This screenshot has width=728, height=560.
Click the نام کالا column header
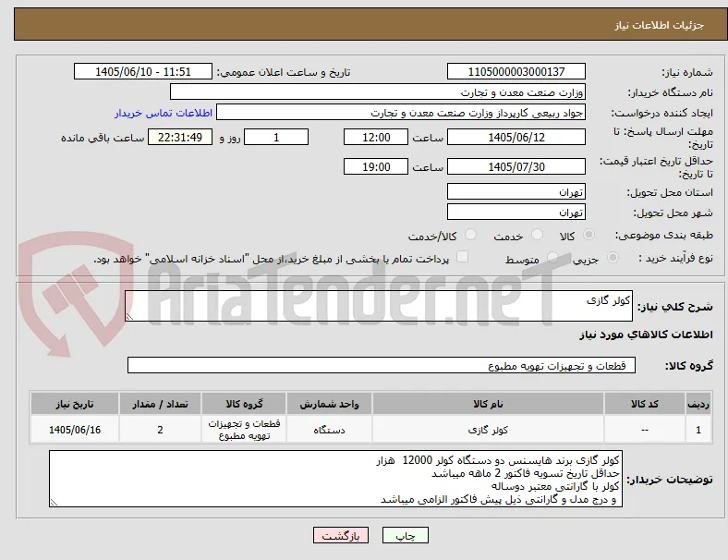(488, 404)
